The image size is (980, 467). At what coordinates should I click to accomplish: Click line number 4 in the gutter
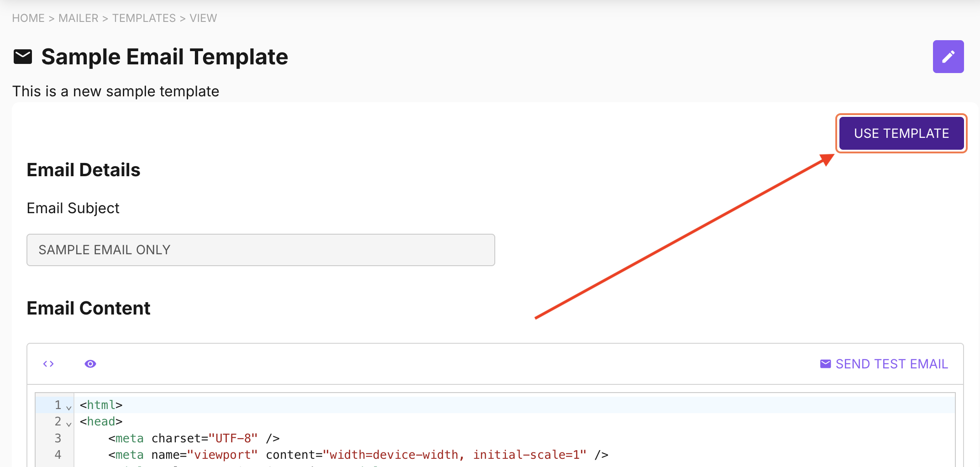58,455
